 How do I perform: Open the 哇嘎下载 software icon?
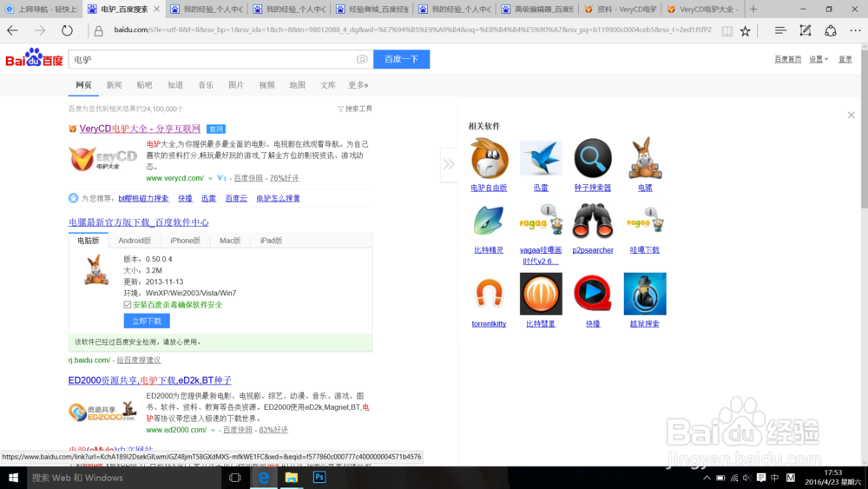(644, 221)
